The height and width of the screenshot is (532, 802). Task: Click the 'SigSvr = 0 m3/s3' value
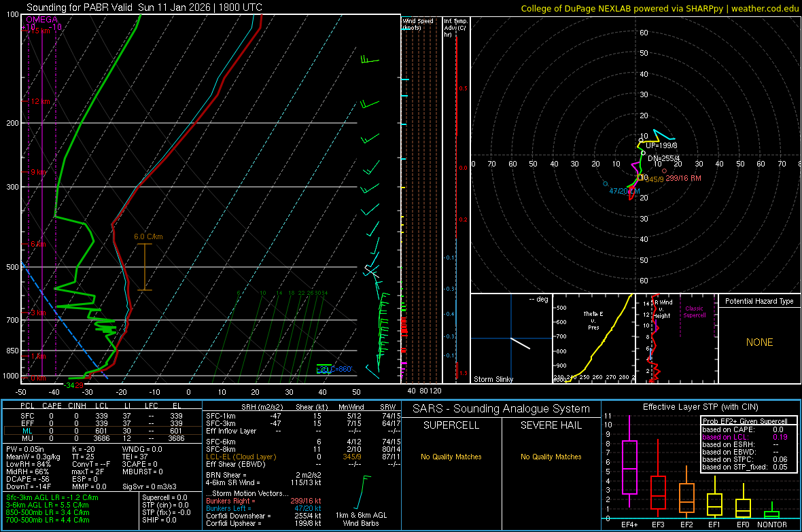pos(150,486)
